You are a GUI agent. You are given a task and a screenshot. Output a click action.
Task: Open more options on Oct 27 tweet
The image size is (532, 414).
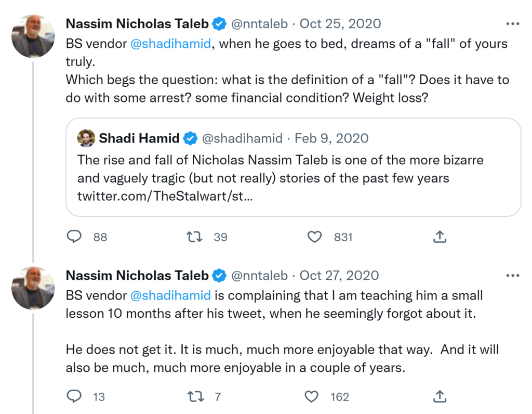click(512, 276)
